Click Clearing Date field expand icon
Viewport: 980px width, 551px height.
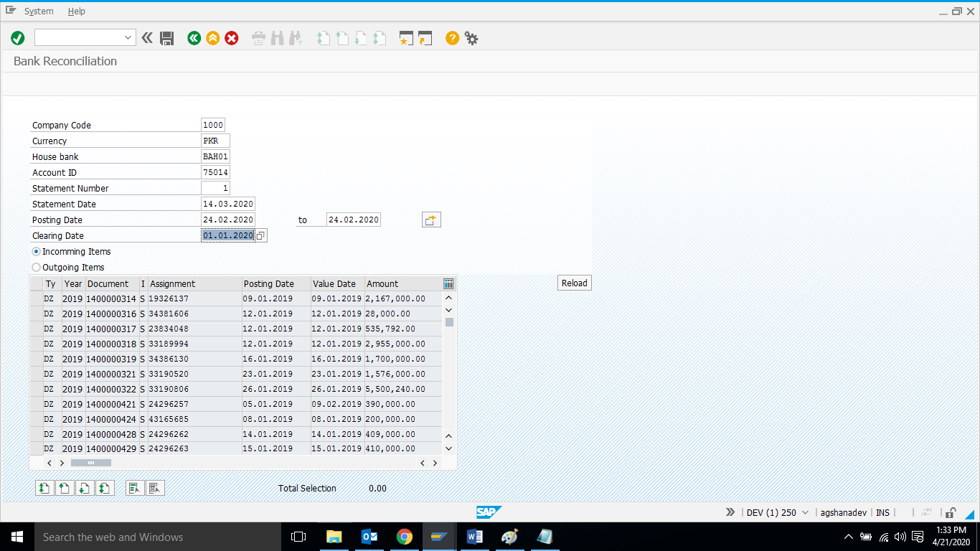pyautogui.click(x=261, y=235)
